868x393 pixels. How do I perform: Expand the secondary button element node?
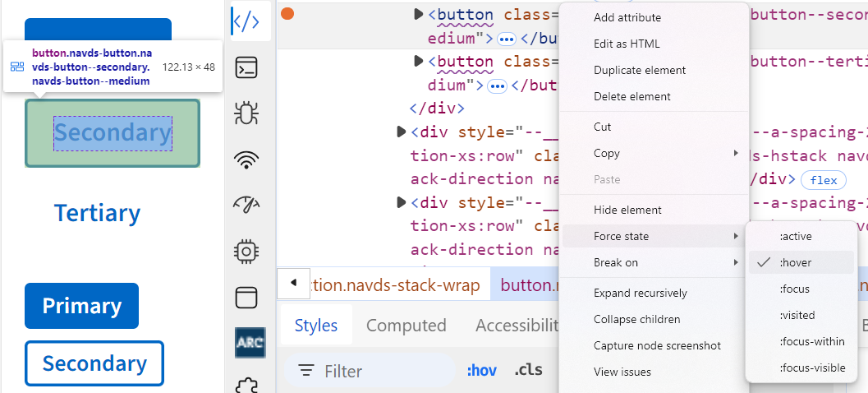(x=419, y=15)
